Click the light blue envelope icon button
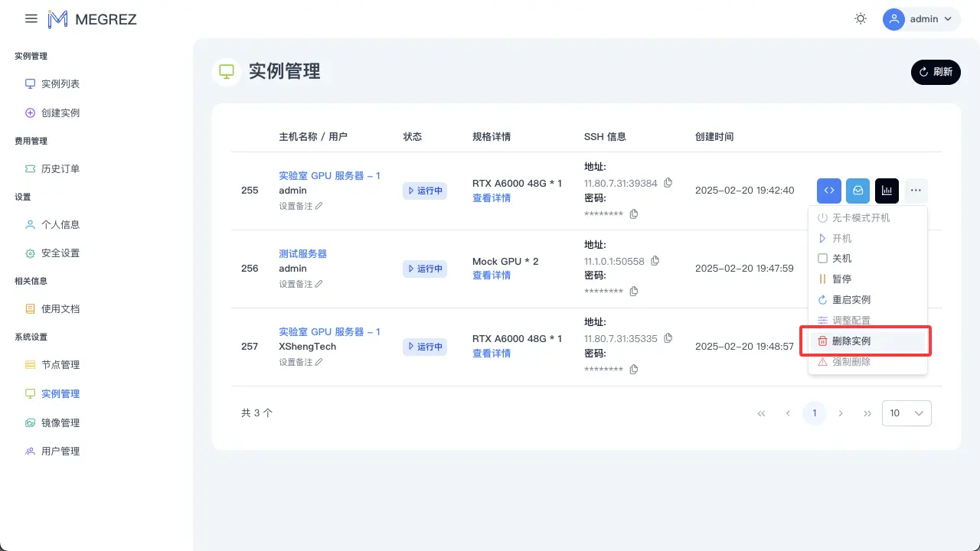 pyautogui.click(x=857, y=191)
